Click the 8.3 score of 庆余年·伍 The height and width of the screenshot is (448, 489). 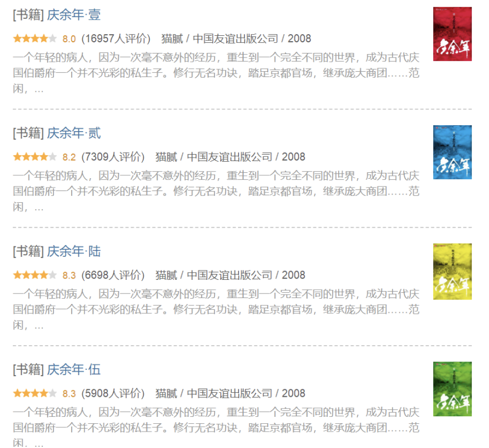click(x=69, y=393)
